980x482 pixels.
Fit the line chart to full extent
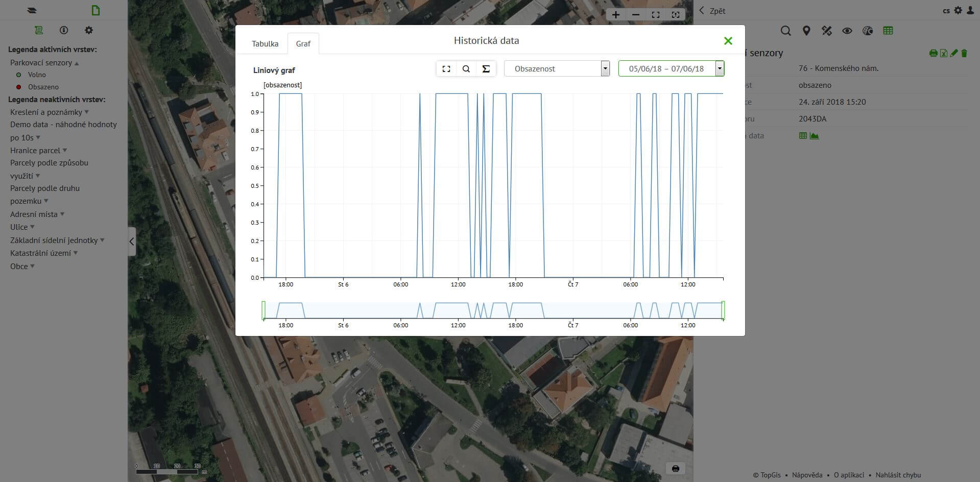446,69
